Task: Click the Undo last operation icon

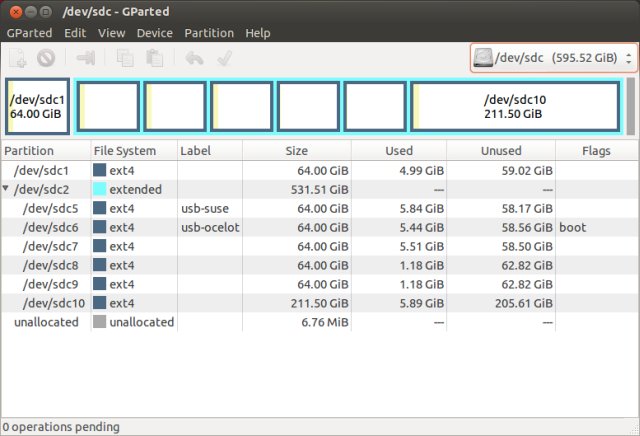Action: [x=195, y=58]
